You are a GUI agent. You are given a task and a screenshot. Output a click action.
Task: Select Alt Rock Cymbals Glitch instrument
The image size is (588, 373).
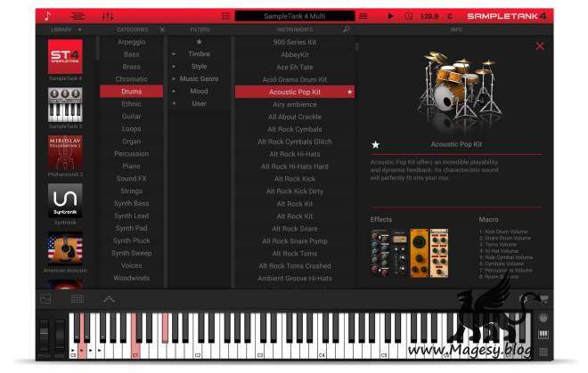295,142
